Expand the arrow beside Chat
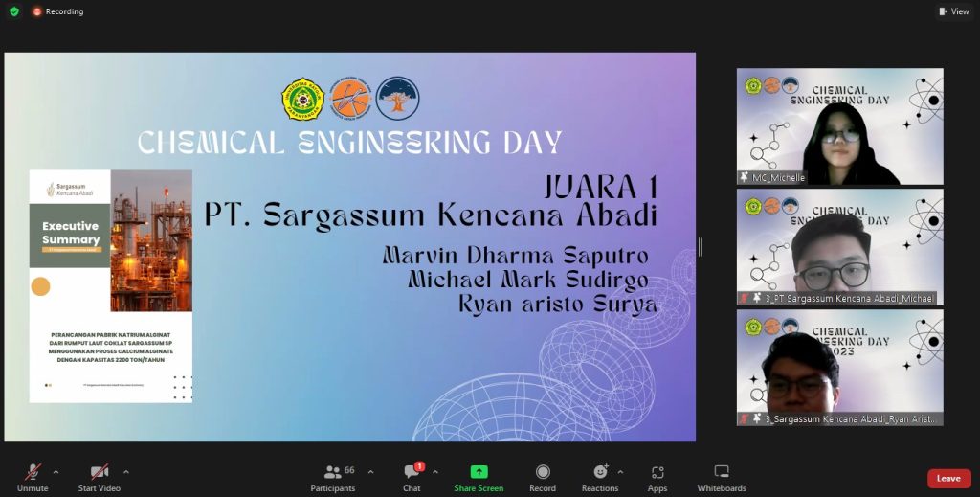Screen dimensions: 980x497 point(435,471)
